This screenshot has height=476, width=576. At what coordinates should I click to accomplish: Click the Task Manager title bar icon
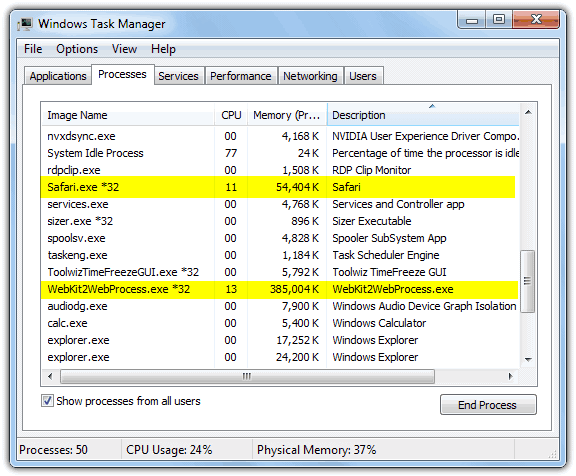[25, 24]
